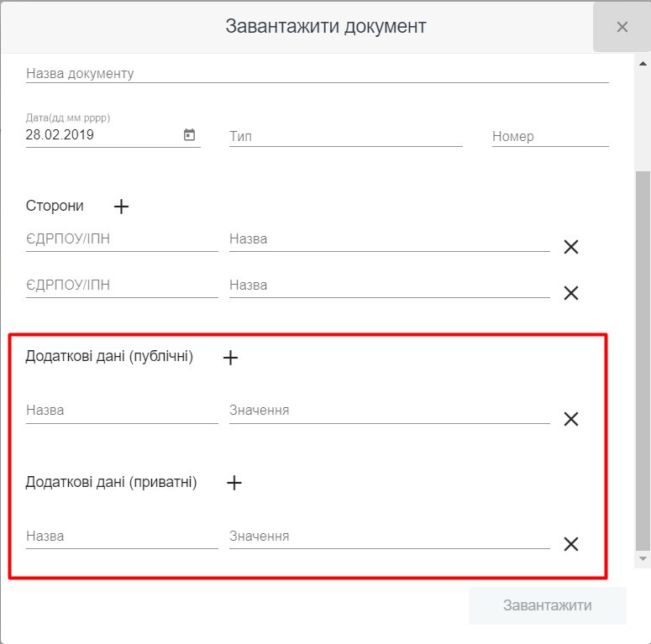Click the Тип input field
Screen dimensions: 651x644
pyautogui.click(x=345, y=136)
